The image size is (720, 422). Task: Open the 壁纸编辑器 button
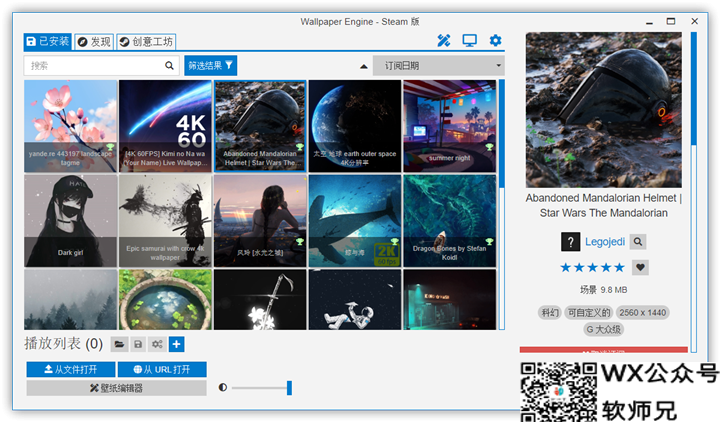[116, 388]
